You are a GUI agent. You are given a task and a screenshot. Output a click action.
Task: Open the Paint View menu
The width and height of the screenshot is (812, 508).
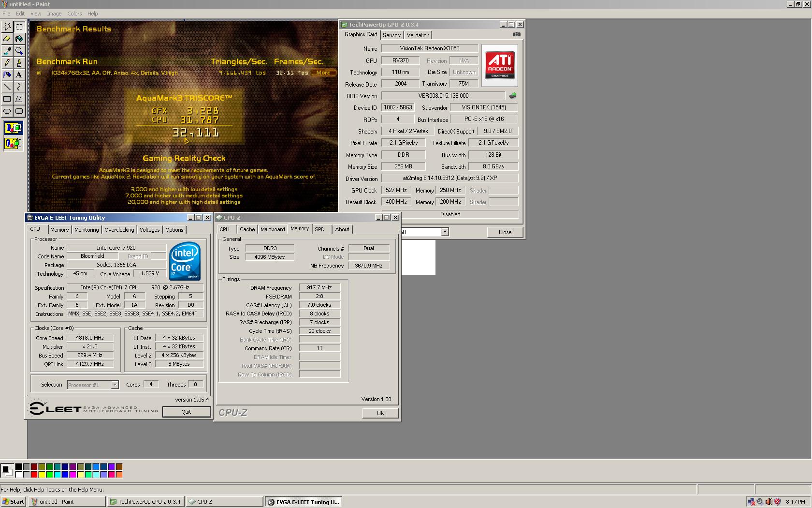point(36,14)
